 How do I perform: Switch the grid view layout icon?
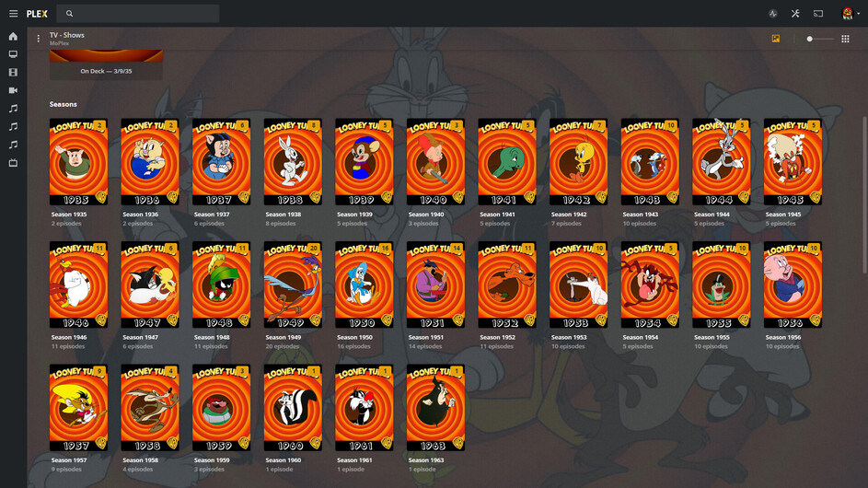click(x=845, y=39)
